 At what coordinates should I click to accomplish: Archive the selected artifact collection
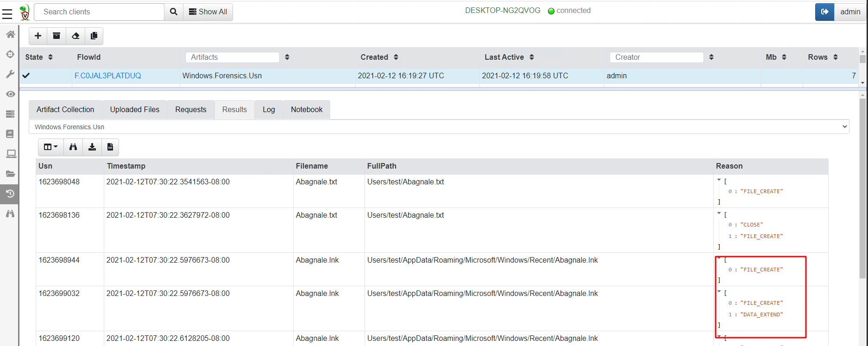tap(57, 36)
